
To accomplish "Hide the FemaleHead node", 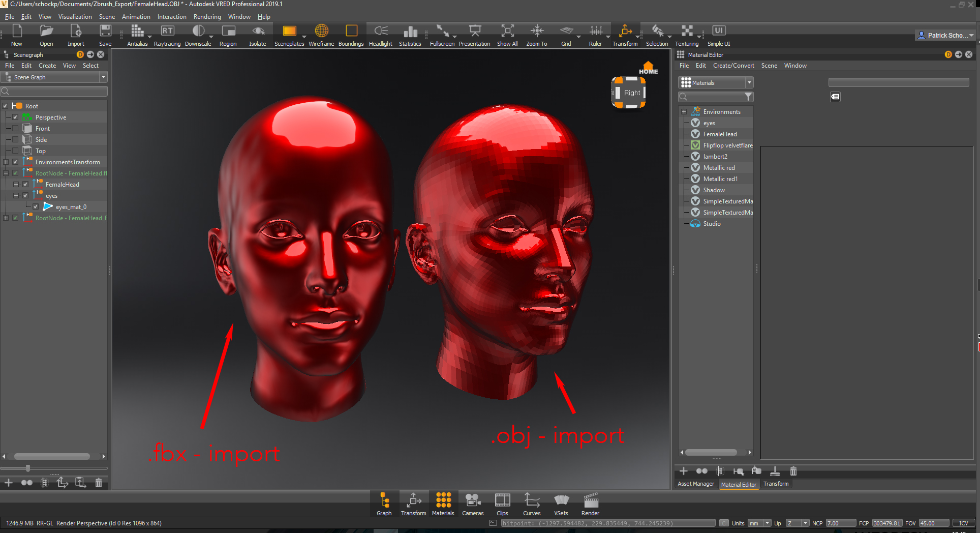I will (25, 184).
